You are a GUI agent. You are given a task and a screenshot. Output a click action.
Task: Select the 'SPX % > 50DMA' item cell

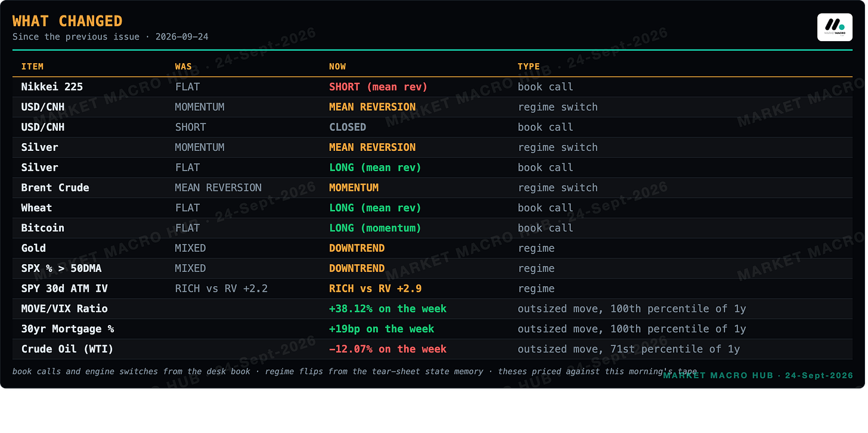click(61, 268)
